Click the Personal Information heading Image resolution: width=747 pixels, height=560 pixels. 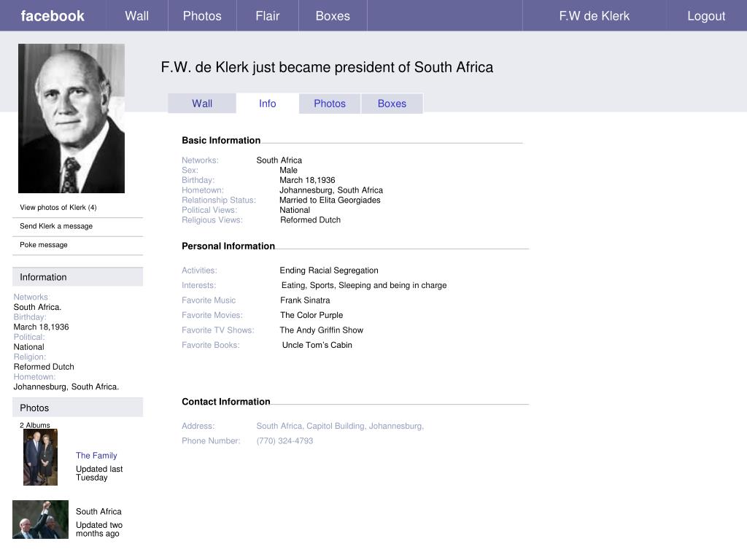click(x=228, y=246)
